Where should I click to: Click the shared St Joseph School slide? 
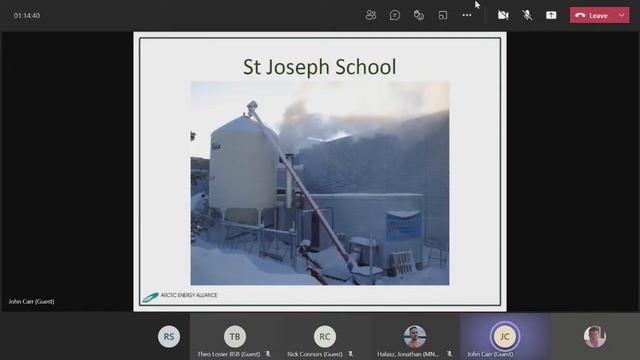pyautogui.click(x=320, y=172)
